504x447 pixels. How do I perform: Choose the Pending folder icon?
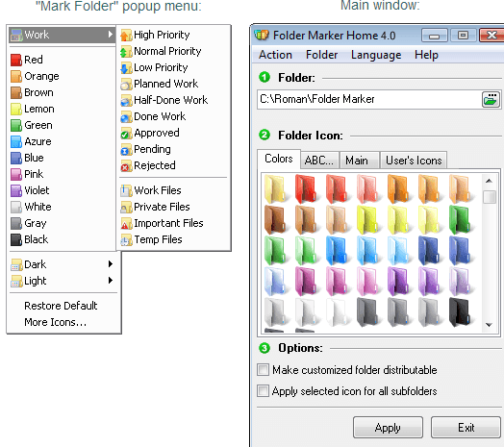126,150
